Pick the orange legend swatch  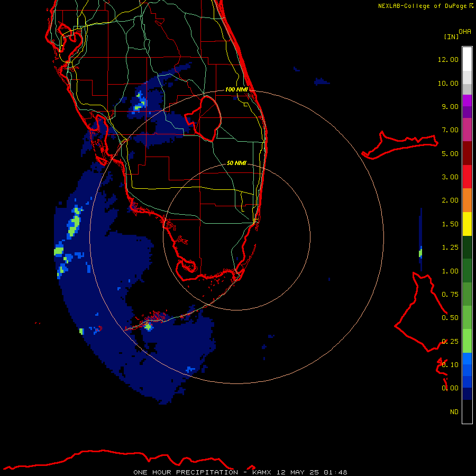467,200
